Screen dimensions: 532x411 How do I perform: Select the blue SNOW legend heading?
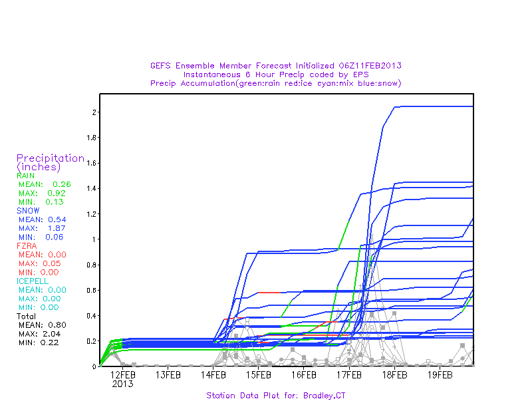click(x=28, y=211)
